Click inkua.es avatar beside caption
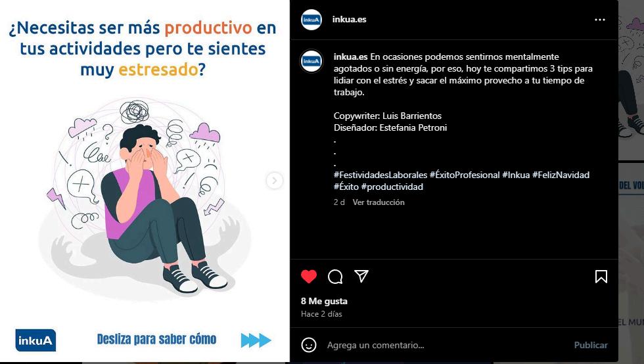Viewport: 644px width, 364px height. point(311,61)
